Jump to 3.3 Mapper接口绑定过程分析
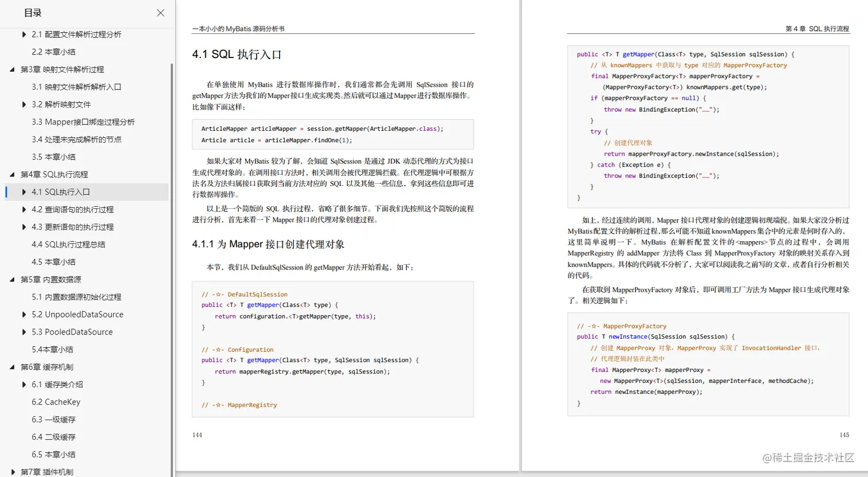868x477 pixels. (83, 122)
